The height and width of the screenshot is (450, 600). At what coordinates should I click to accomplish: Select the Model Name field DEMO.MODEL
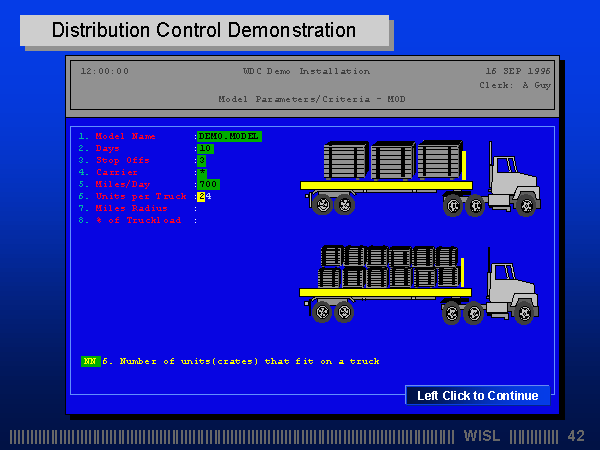pyautogui.click(x=229, y=136)
